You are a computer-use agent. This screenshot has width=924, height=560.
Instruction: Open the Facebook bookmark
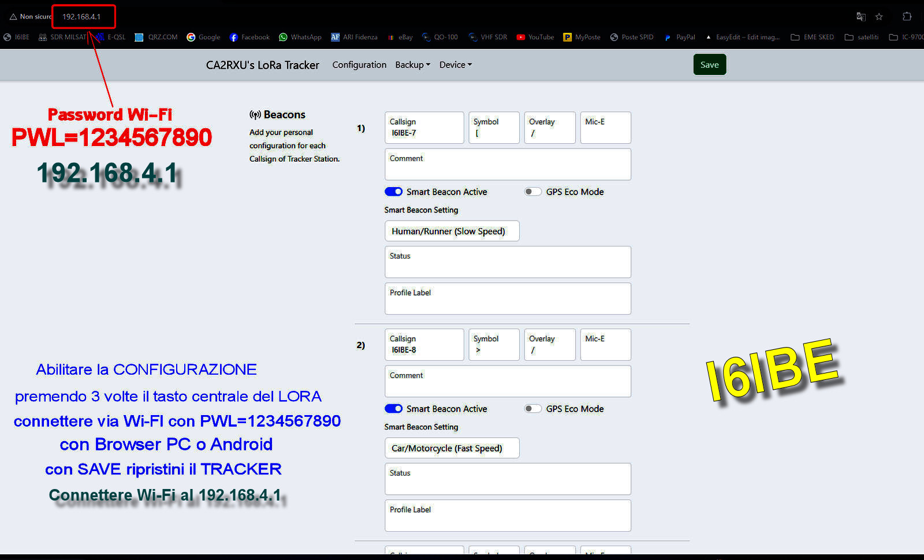point(249,37)
